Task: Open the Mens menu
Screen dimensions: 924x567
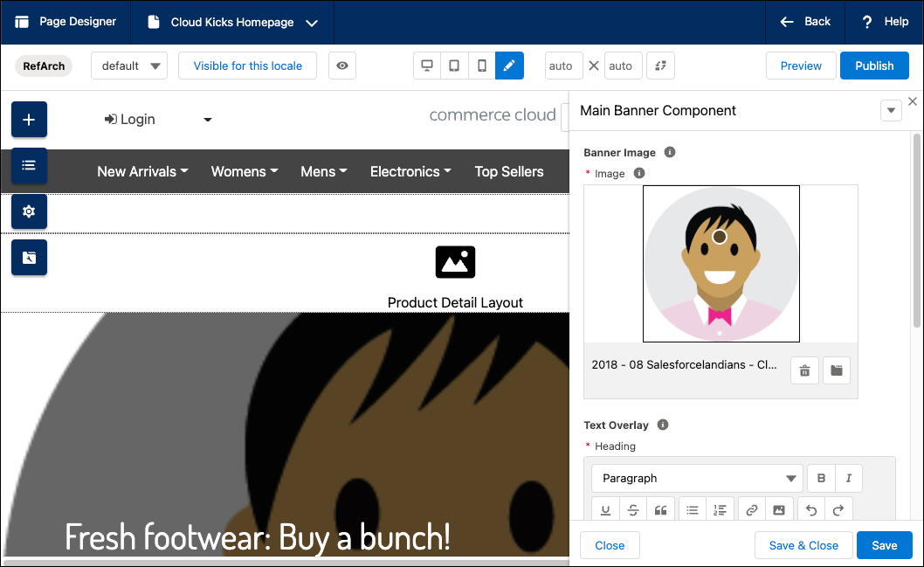Action: [x=324, y=171]
